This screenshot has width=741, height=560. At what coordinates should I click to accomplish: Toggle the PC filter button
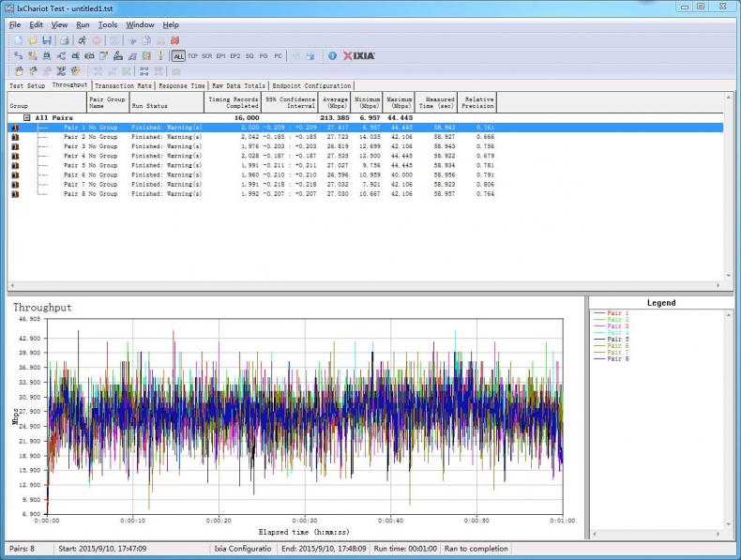pyautogui.click(x=278, y=55)
